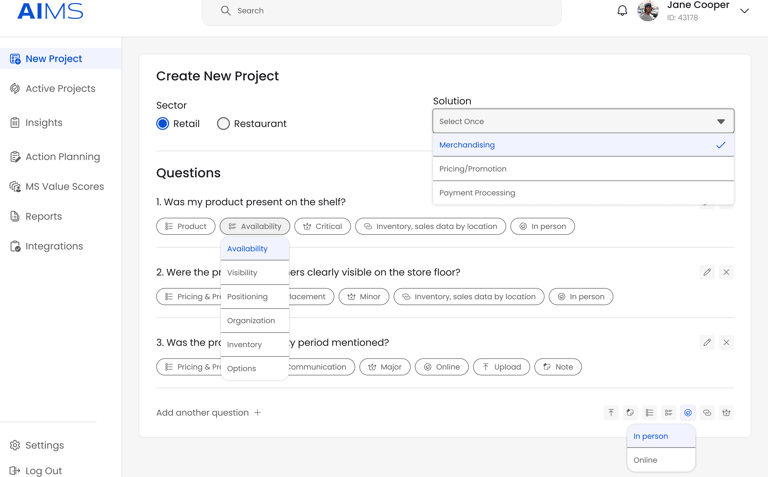Click the Search input field

tap(390, 11)
